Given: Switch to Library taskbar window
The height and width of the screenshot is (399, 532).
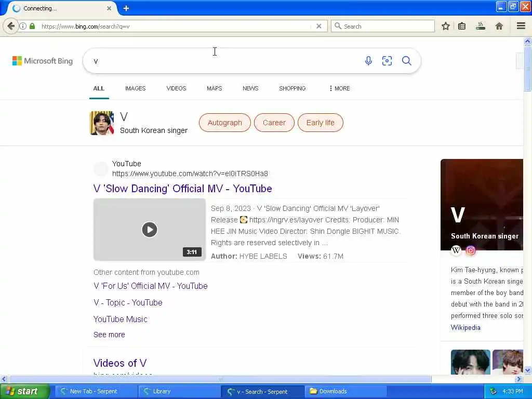Looking at the screenshot, I should tap(179, 391).
